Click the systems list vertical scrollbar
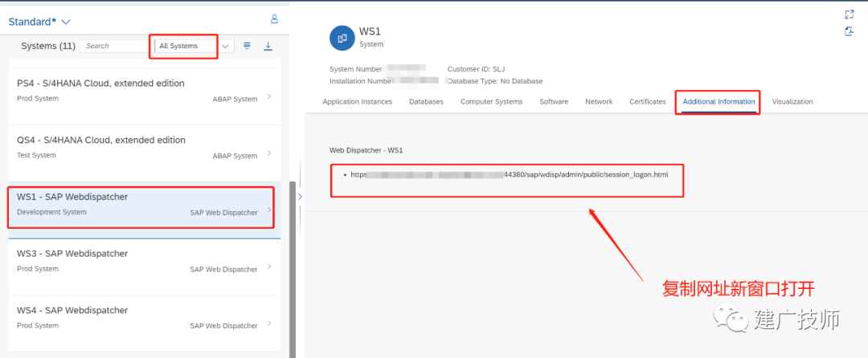Image resolution: width=868 pixels, height=358 pixels. click(x=293, y=269)
